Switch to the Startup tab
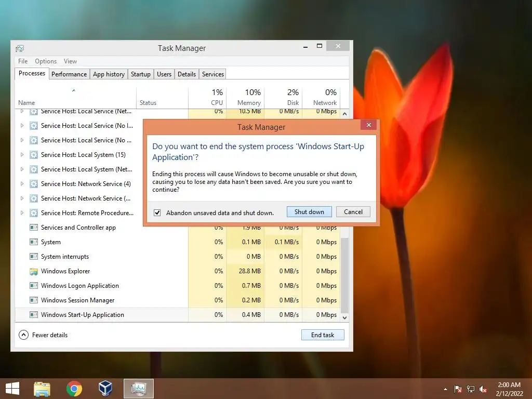532x399 pixels. (x=140, y=74)
